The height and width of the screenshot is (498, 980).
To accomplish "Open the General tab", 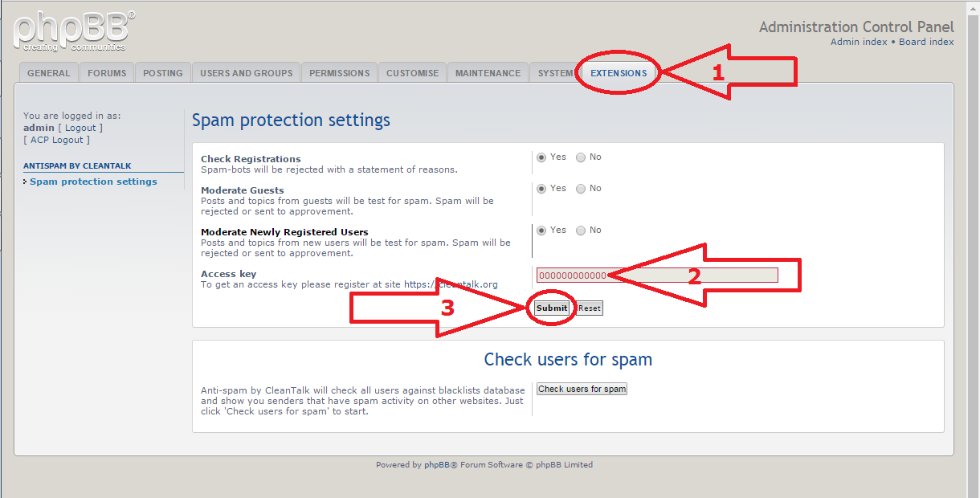I will click(x=48, y=72).
